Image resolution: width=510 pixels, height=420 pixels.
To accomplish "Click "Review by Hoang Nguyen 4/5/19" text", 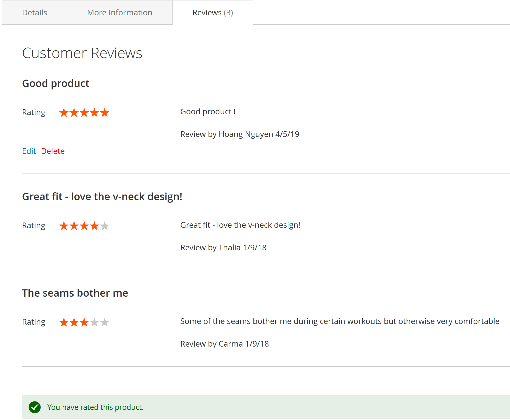I will click(x=240, y=134).
